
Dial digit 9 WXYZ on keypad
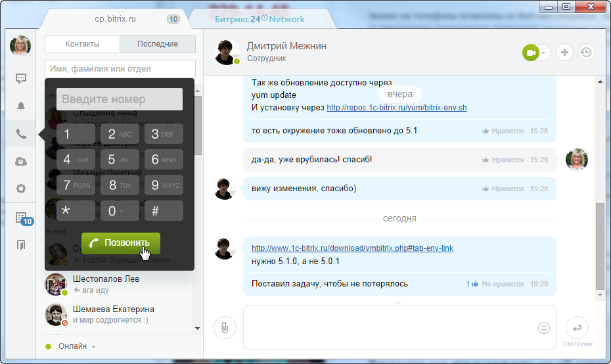pos(164,185)
